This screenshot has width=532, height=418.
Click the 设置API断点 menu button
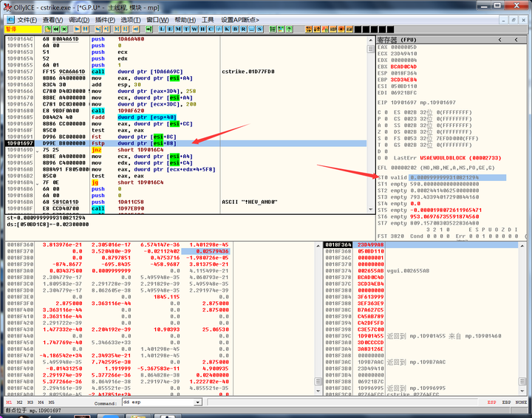(241, 19)
